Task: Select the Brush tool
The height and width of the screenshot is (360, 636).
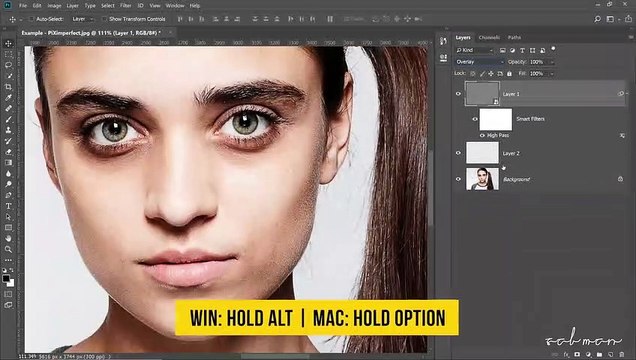Action: (8, 120)
